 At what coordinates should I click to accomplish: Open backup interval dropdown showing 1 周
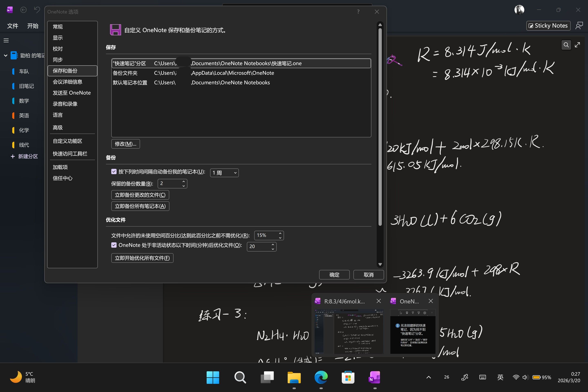pyautogui.click(x=224, y=173)
